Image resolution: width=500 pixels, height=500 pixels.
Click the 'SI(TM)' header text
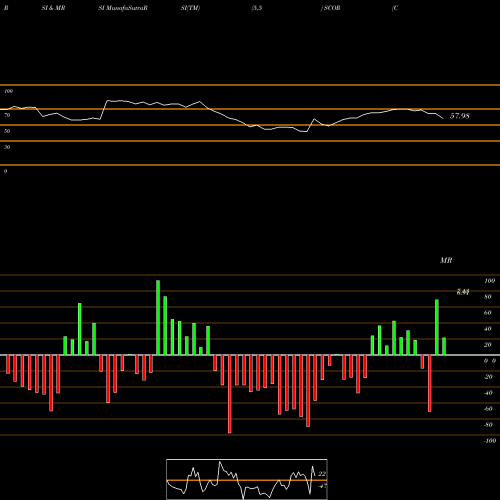pyautogui.click(x=190, y=8)
